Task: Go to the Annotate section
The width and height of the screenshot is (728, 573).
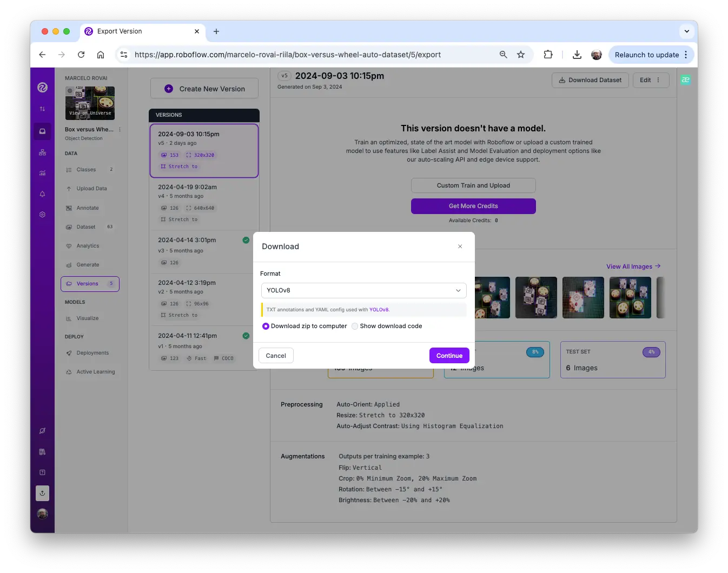Action: coord(88,208)
